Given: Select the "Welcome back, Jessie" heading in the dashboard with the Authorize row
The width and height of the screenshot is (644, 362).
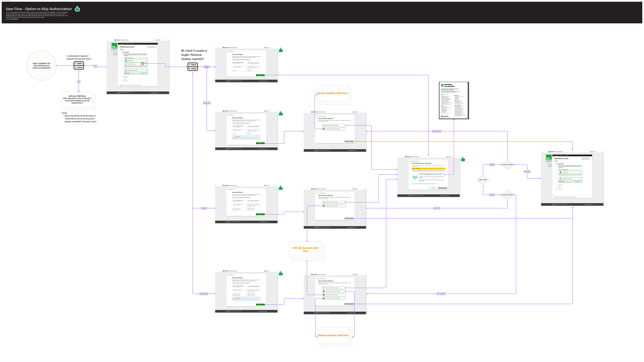Looking at the screenshot, I should 127,47.
